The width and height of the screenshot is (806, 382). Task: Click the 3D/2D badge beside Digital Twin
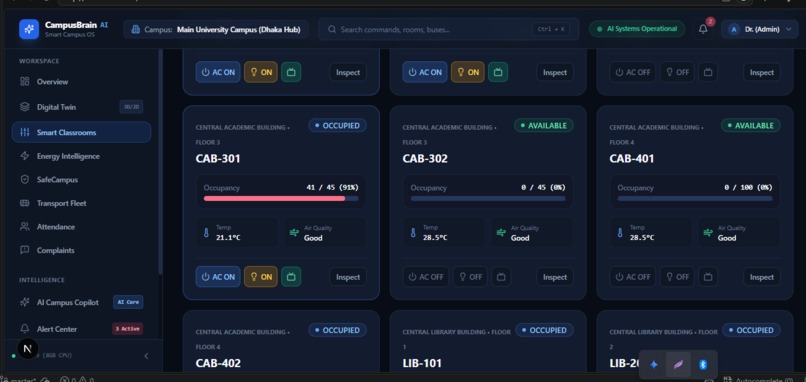(x=131, y=107)
